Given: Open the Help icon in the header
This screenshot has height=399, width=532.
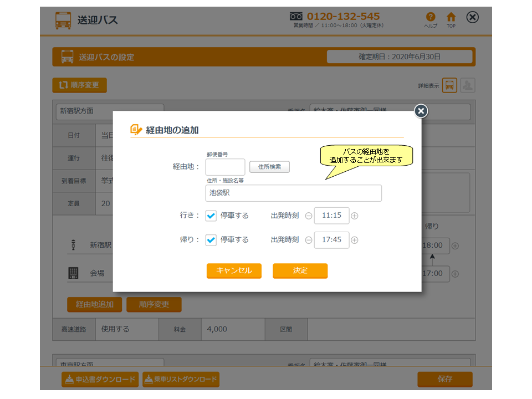Looking at the screenshot, I should pyautogui.click(x=431, y=18).
